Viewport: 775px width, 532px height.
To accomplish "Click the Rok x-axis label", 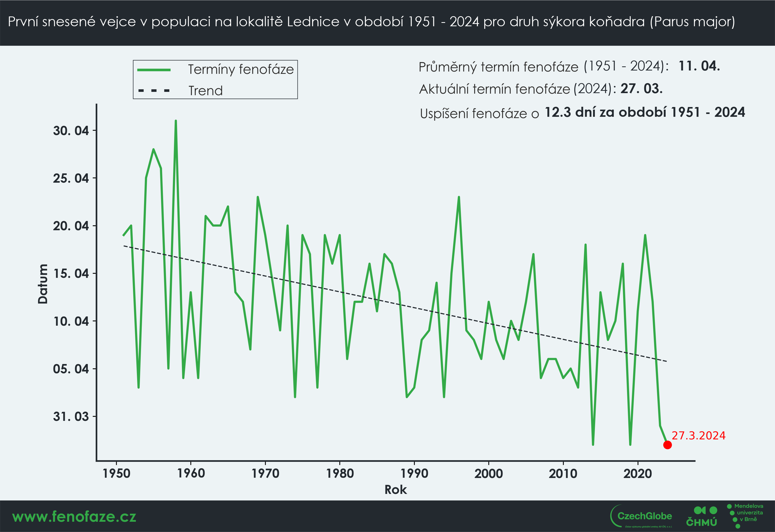I will pyautogui.click(x=395, y=490).
